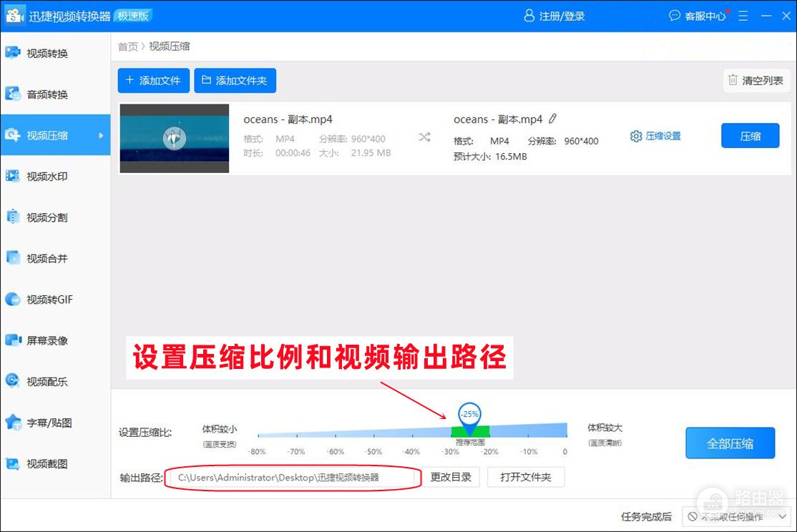Click 添加文件 to add a video

pos(153,81)
